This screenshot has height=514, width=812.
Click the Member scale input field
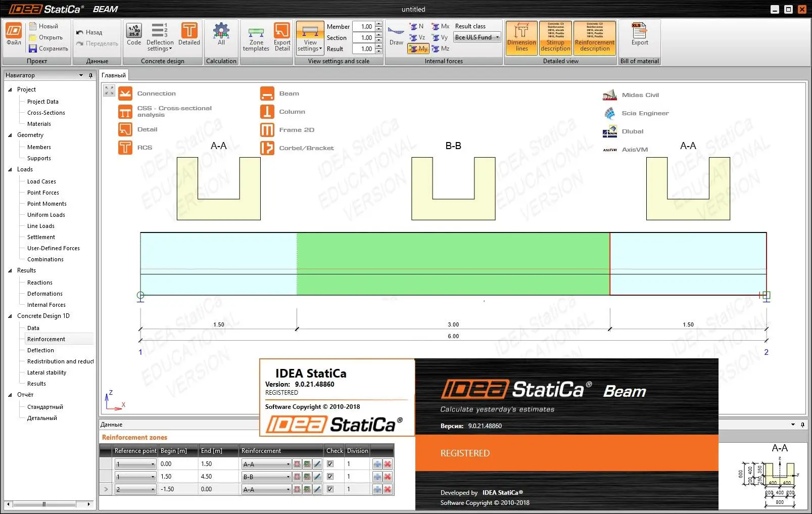click(x=363, y=26)
